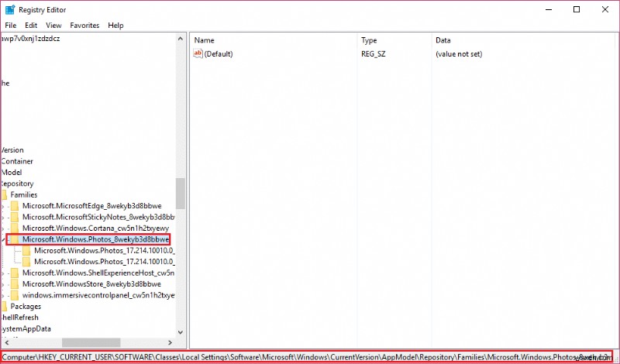Select the CurrentVersion tree entry
This screenshot has width=620, height=364.
coord(12,150)
